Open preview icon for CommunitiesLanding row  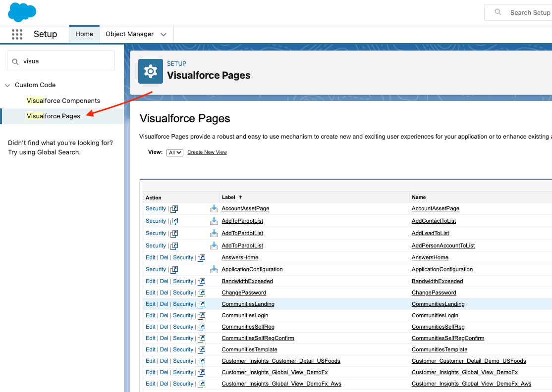pyautogui.click(x=201, y=304)
